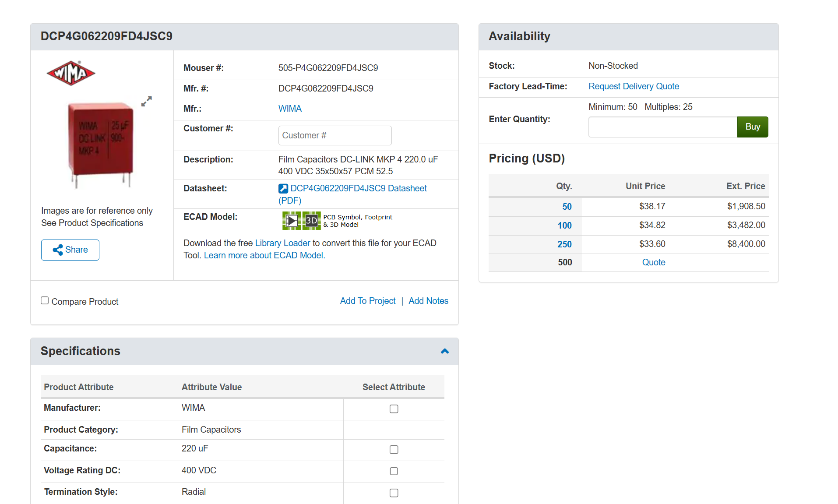
Task: Click the $38.17 unit price
Action: click(652, 206)
